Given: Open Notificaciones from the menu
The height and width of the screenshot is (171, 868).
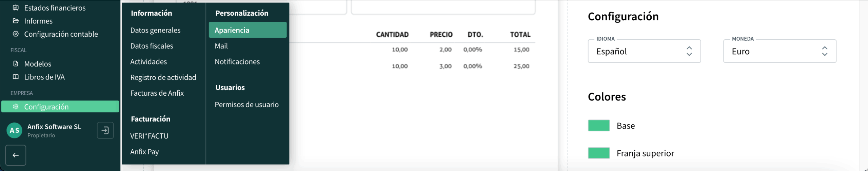Looking at the screenshot, I should (x=237, y=61).
